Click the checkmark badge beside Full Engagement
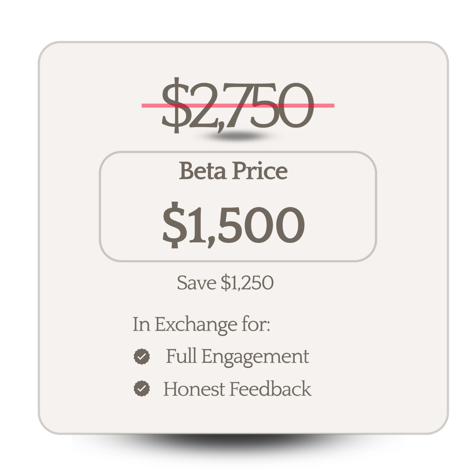The height and width of the screenshot is (476, 476). [x=142, y=357]
